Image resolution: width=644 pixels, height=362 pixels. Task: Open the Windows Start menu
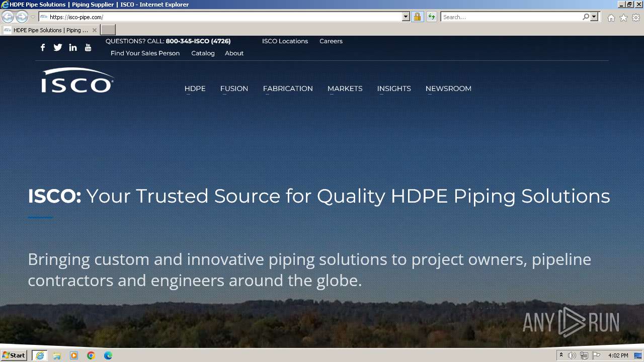pos(14,355)
